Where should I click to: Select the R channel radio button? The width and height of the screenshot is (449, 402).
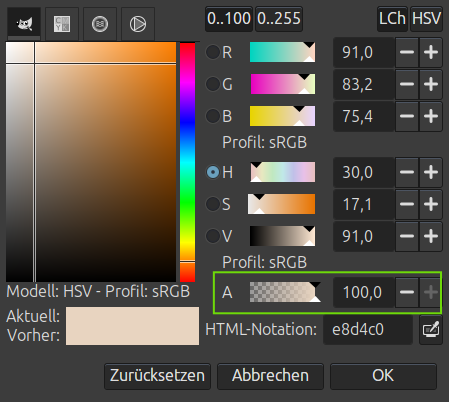[x=213, y=52]
